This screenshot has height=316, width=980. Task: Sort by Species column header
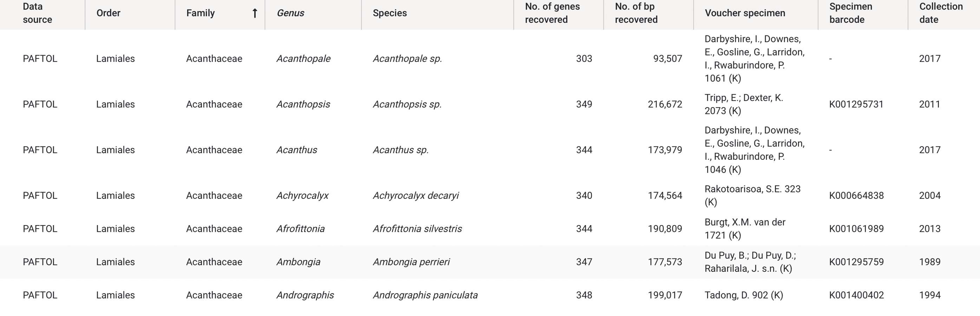(x=390, y=13)
